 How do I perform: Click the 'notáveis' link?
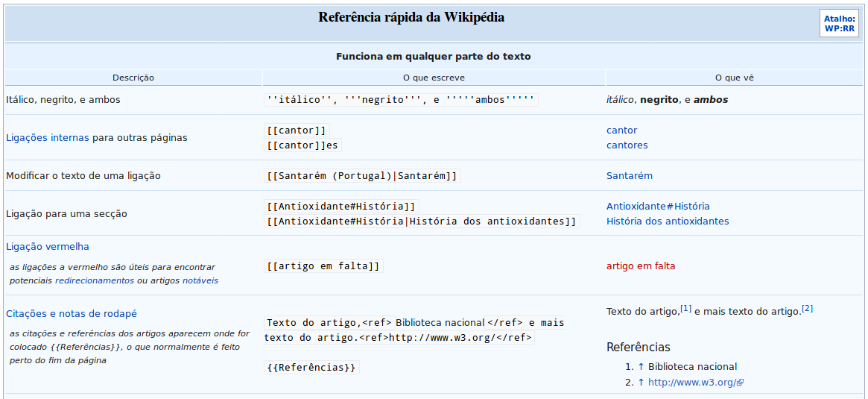(x=200, y=281)
